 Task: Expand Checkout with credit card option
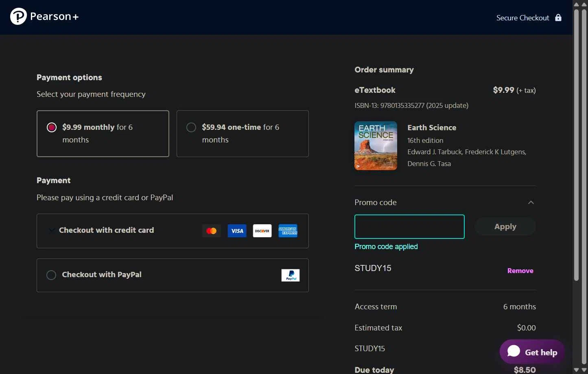coord(52,230)
